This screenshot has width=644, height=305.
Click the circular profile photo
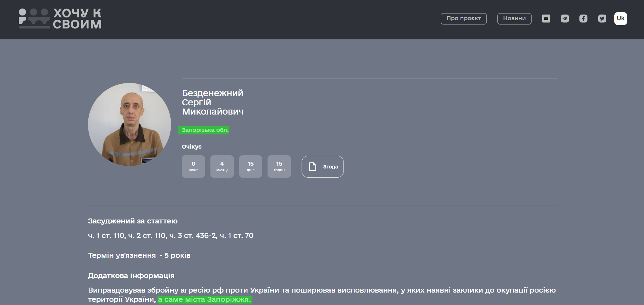(130, 124)
